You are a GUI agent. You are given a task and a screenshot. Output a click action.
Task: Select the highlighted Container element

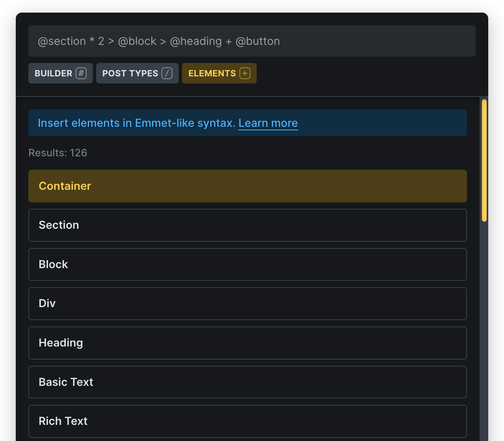point(247,186)
